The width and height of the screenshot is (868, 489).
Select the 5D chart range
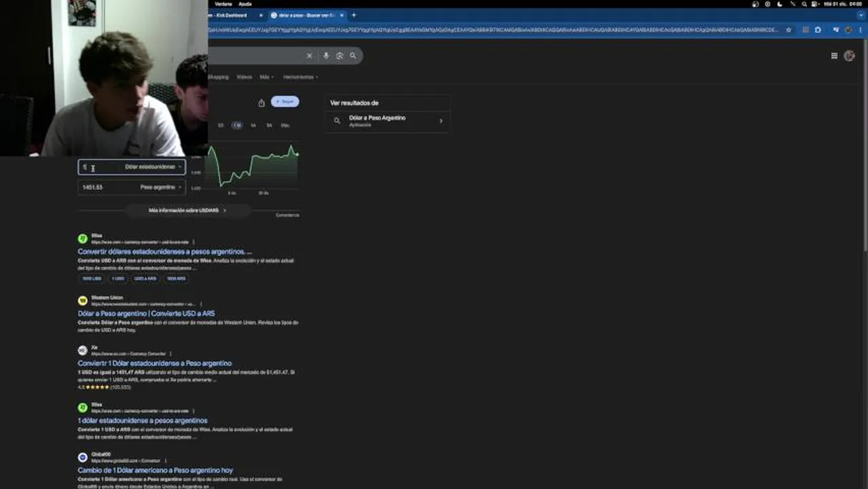(x=221, y=126)
